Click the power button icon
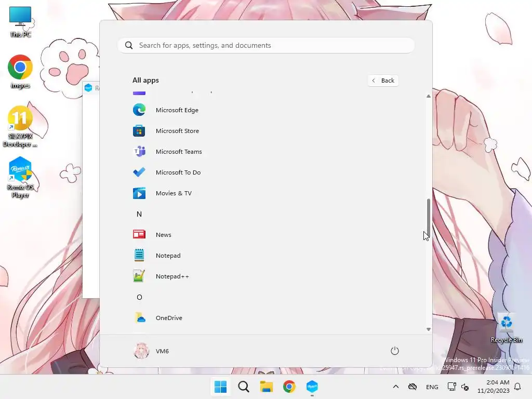532x399 pixels. (x=395, y=351)
